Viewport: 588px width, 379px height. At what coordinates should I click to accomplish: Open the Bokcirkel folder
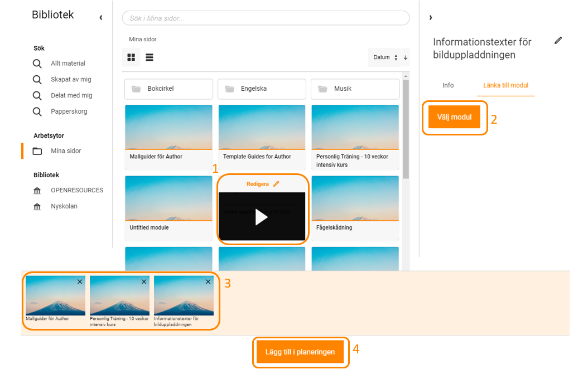(x=168, y=89)
